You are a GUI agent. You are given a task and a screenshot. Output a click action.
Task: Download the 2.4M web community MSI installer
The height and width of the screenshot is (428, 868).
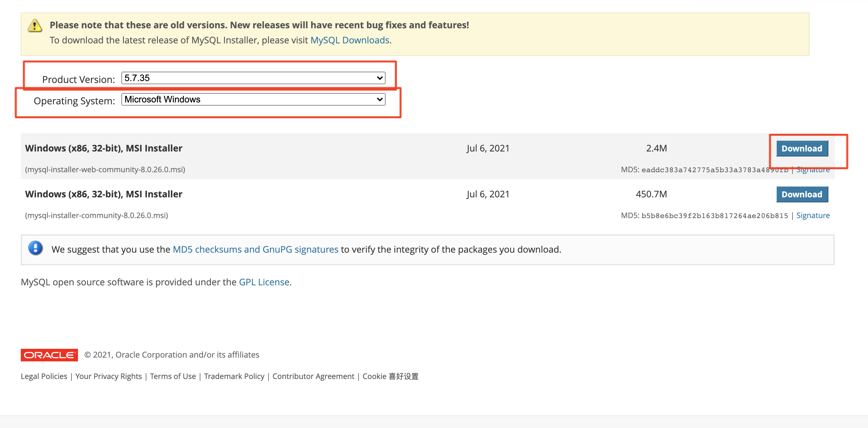(802, 149)
